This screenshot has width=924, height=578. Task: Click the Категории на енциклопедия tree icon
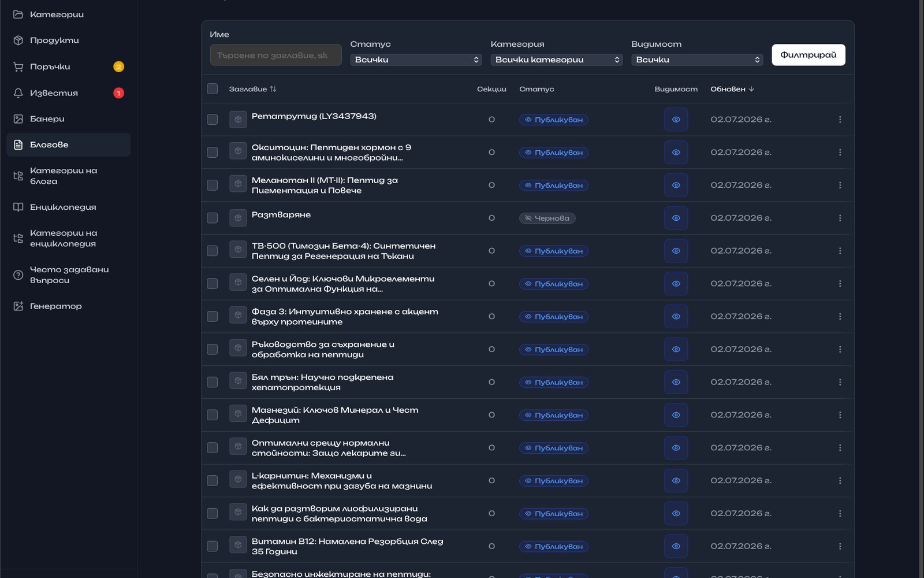pos(18,238)
